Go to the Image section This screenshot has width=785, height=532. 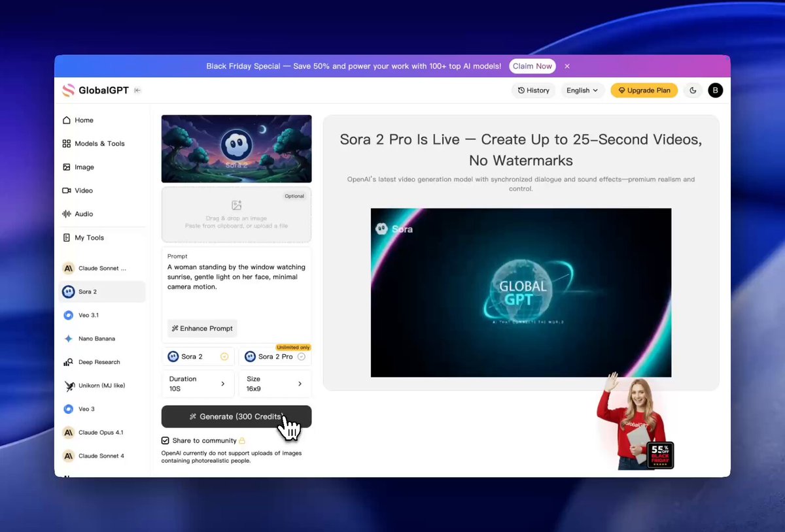(78, 167)
